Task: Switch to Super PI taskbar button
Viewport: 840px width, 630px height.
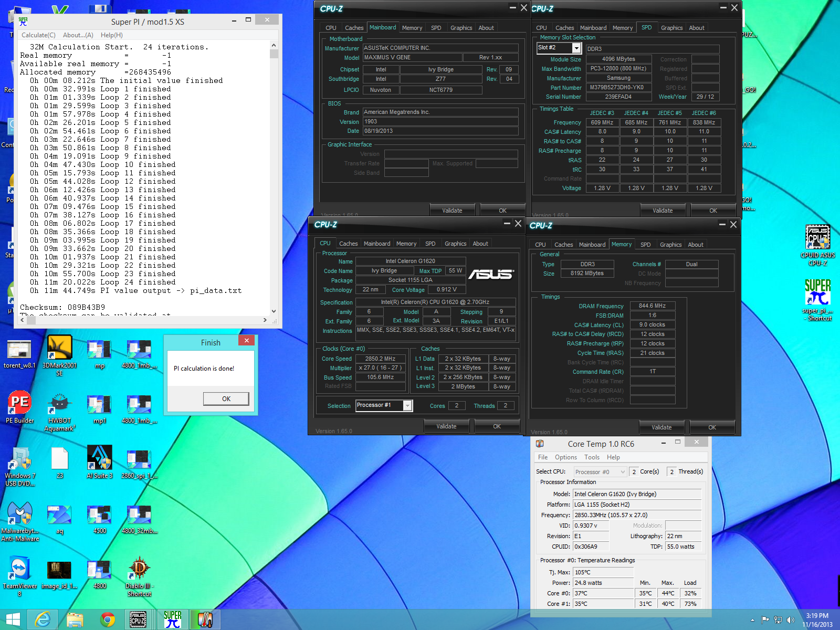Action: click(x=173, y=619)
